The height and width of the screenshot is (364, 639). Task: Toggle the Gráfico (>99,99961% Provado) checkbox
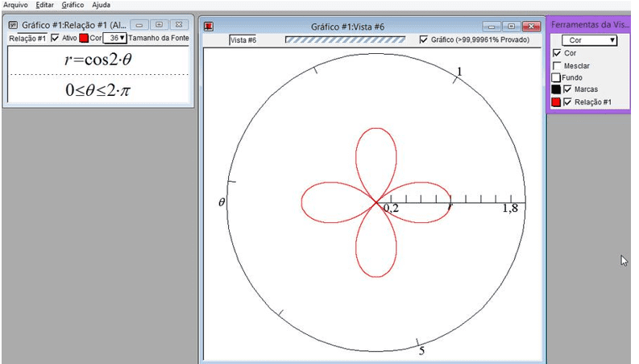coord(424,39)
